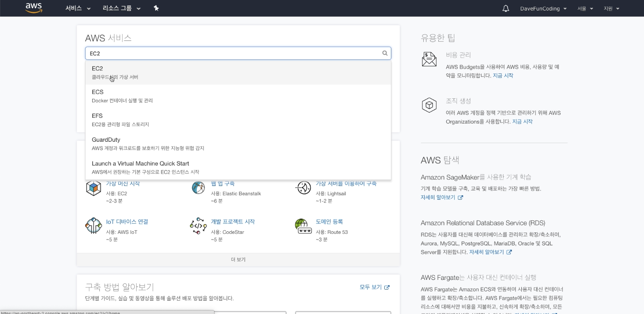This screenshot has width=644, height=314.
Task: Open the 도메인 등록 link
Action: 329,222
